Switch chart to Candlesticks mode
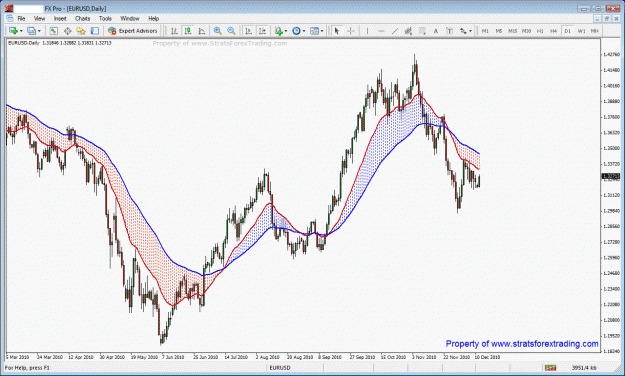Viewport: 625px width, 376px height. pos(188,31)
